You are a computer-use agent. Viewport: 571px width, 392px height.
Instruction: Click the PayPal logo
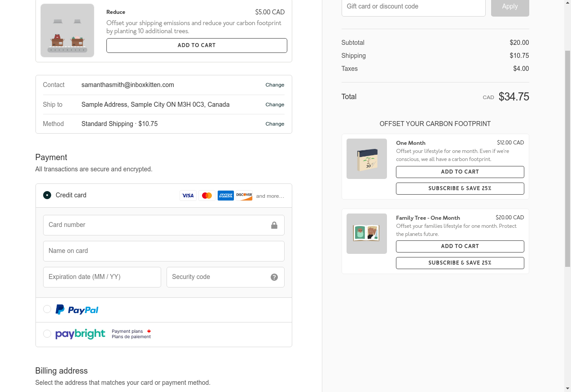(77, 309)
